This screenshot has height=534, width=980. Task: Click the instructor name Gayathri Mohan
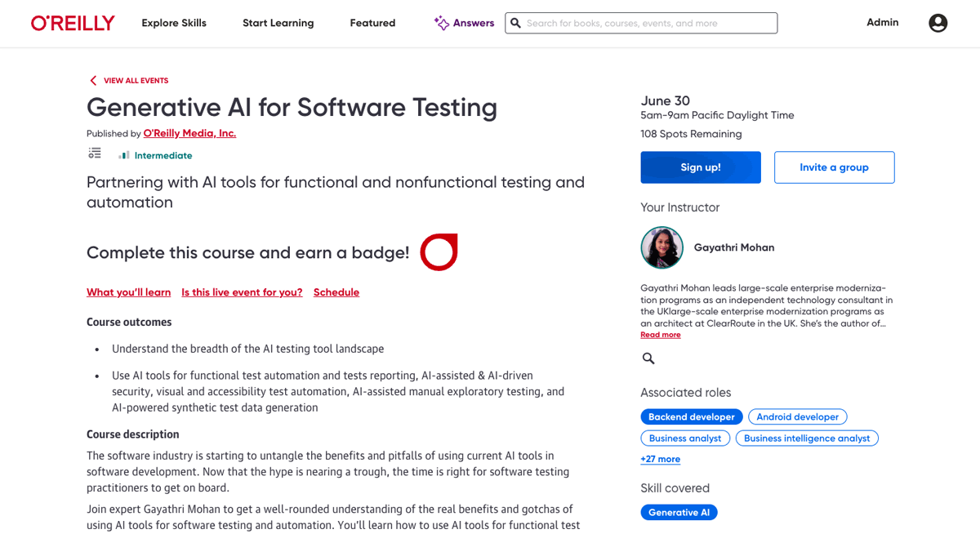point(734,247)
